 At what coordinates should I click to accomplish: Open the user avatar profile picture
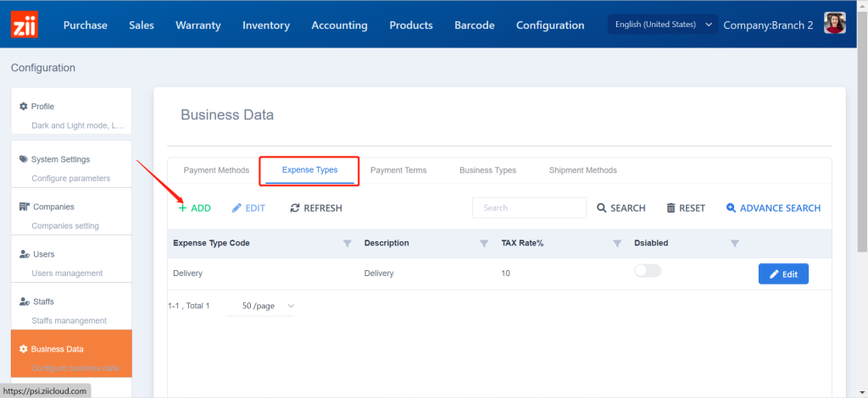pos(835,25)
